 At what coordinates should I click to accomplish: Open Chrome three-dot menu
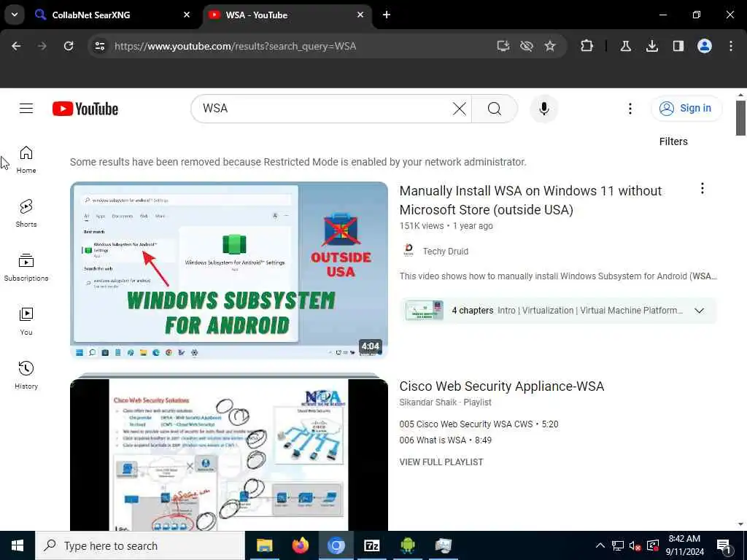coord(730,46)
